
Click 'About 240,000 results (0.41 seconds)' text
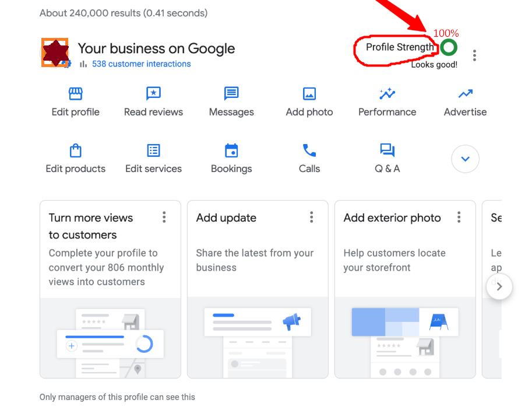124,13
